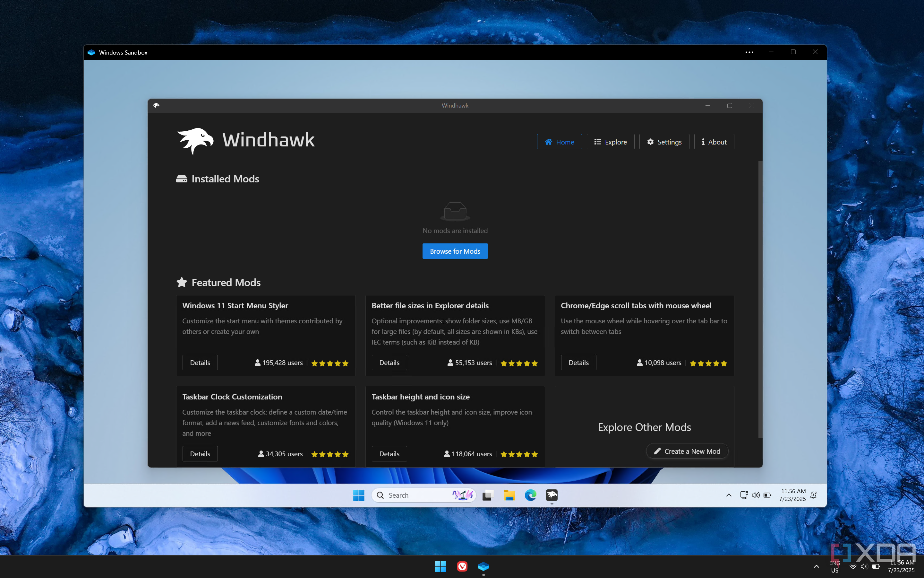Open Details for Taskbar height and icon size
924x578 pixels.
point(389,454)
